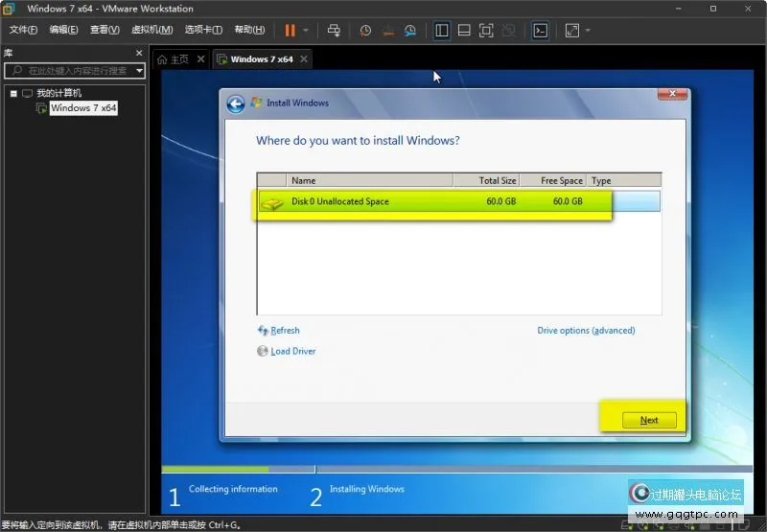Image resolution: width=767 pixels, height=532 pixels.
Task: Click the Load Driver link
Action: pos(292,351)
